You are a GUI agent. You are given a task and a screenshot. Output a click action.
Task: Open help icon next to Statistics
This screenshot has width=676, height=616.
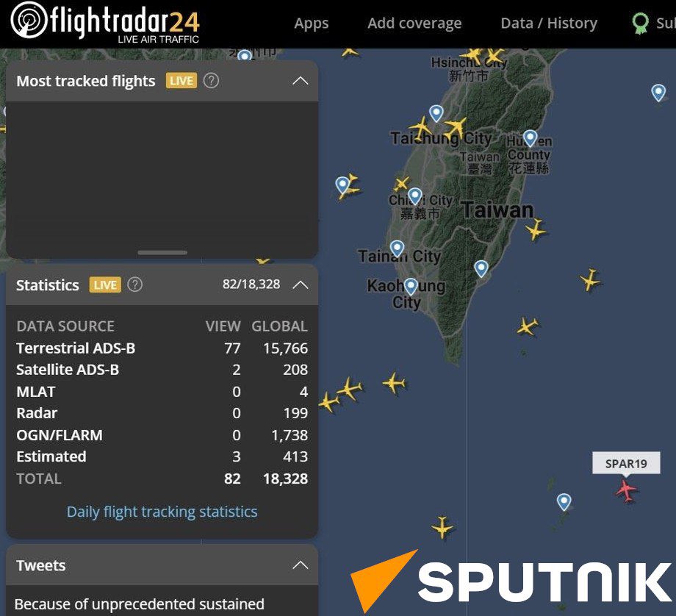click(x=135, y=284)
